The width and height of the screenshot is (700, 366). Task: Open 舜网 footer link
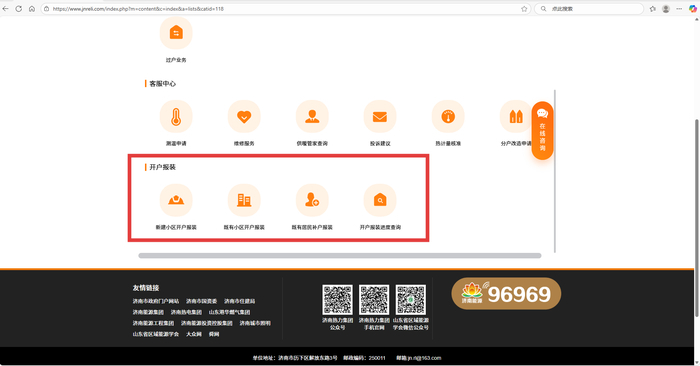tap(214, 334)
